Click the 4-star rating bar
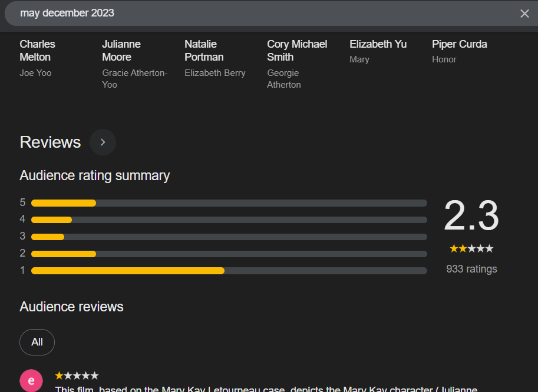 (x=229, y=220)
